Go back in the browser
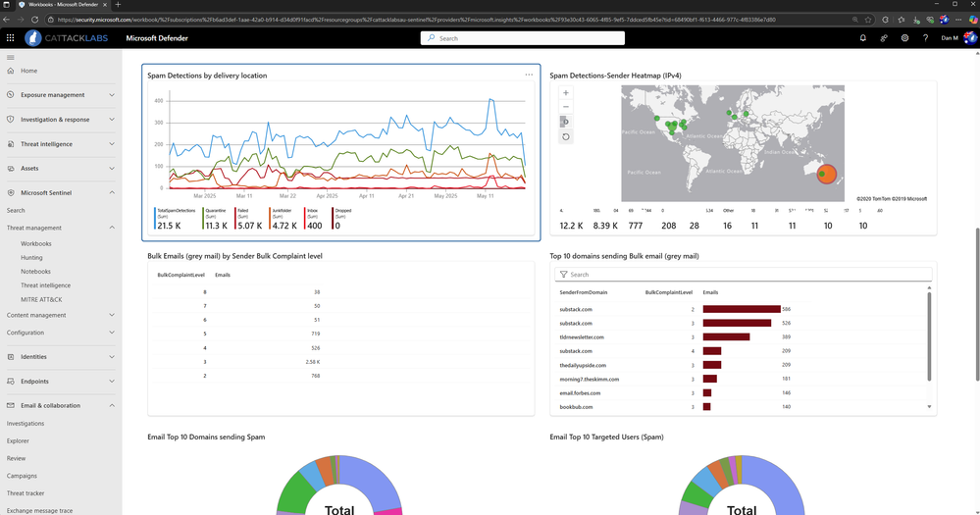Viewport: 980px width, 515px height. [7, 20]
